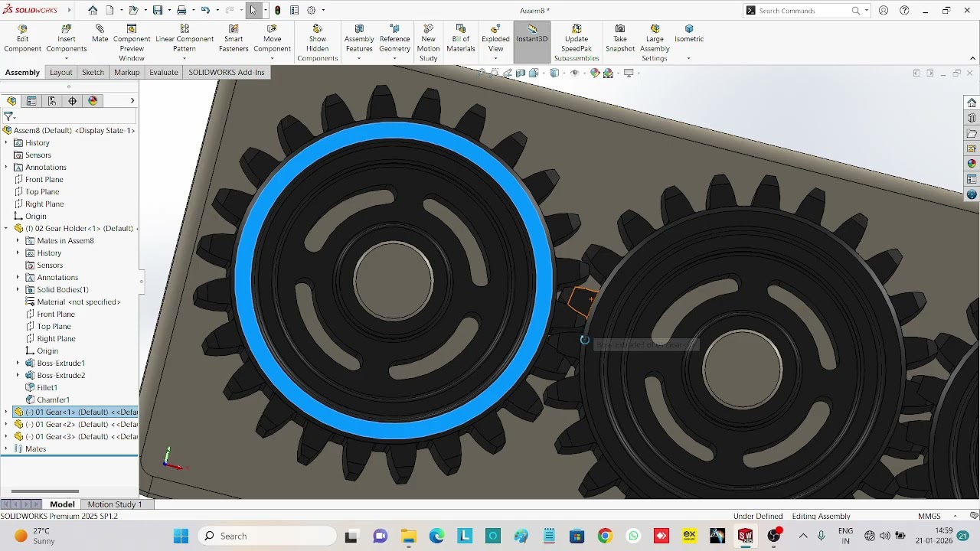980x551 pixels.
Task: Expand the 01 Gear<1> tree item
Action: coord(6,412)
